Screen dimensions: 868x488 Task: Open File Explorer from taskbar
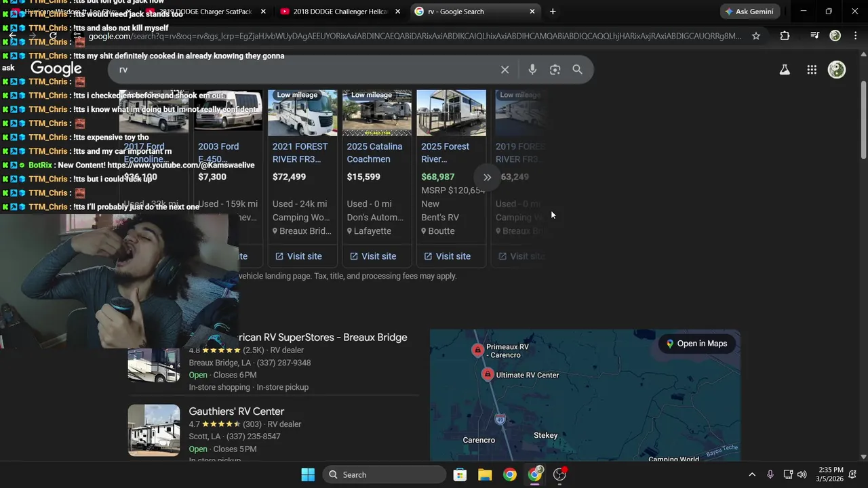(485, 474)
